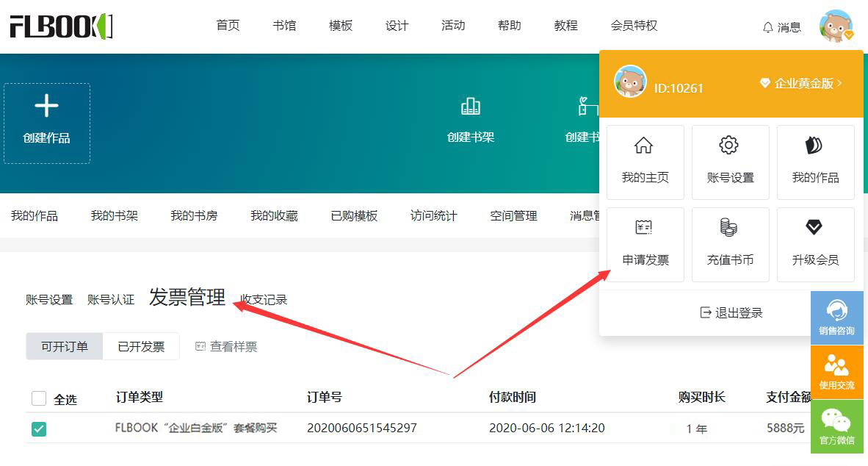Click the 创建书架 bookshelf icon

pos(471,107)
